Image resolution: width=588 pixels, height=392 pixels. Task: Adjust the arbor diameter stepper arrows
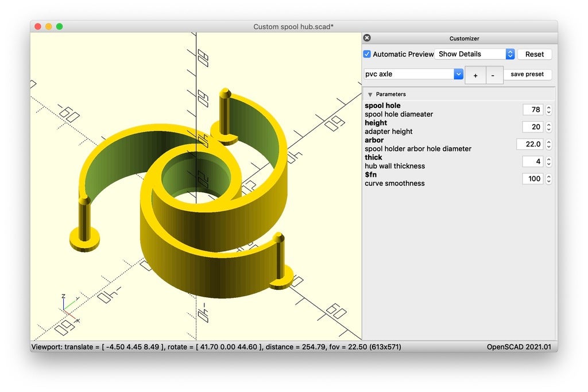(x=548, y=144)
